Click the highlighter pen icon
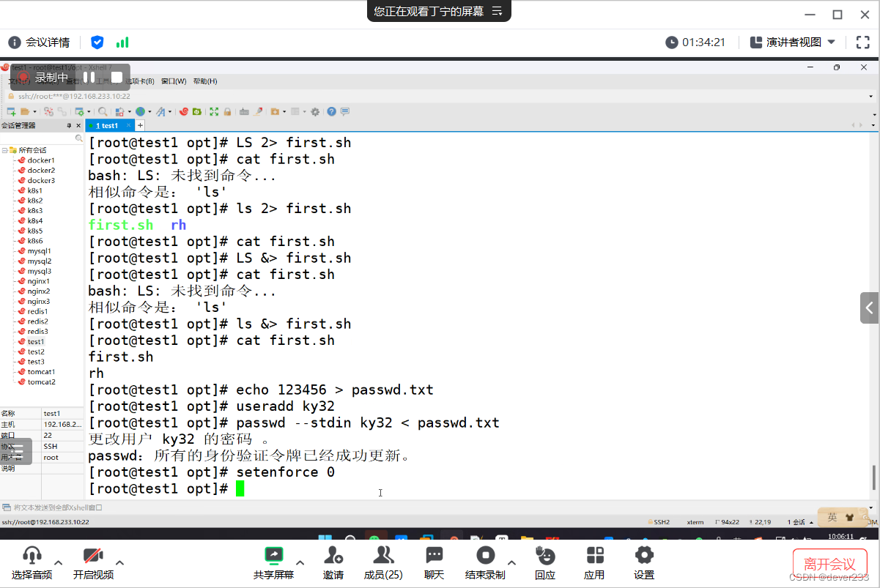The height and width of the screenshot is (588, 880). pos(258,112)
